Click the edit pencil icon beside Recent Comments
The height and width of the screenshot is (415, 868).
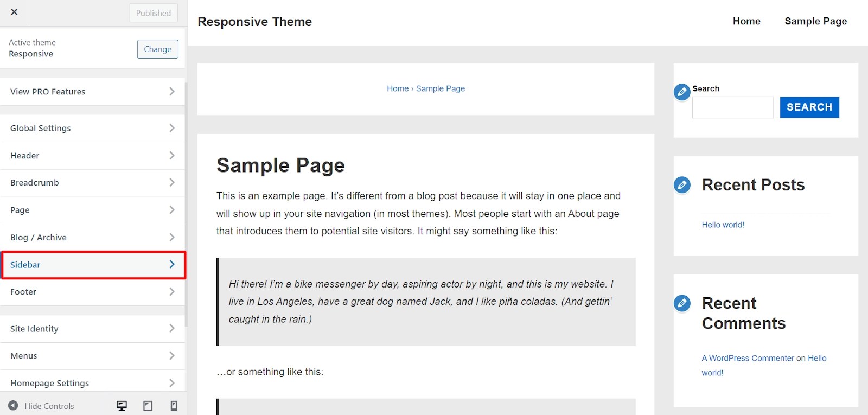[682, 303]
